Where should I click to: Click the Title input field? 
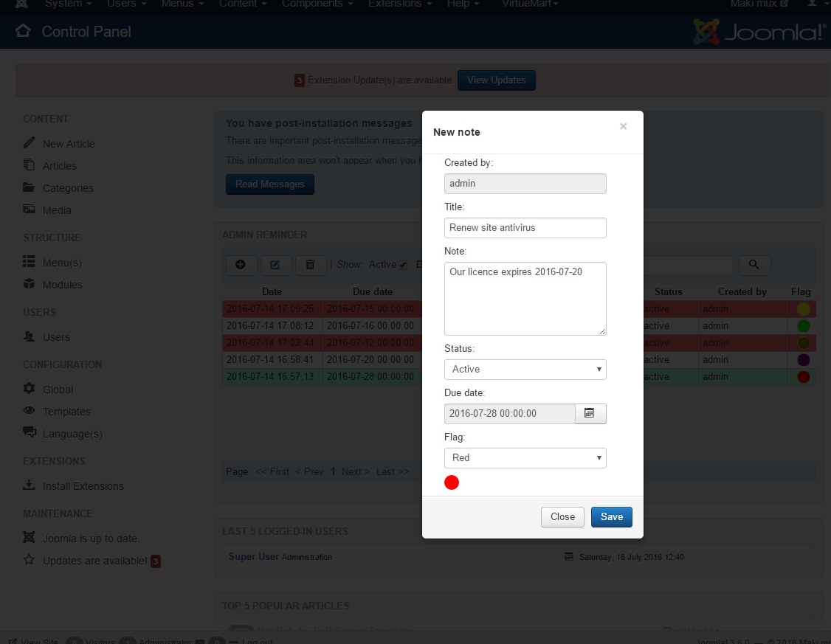coord(525,228)
